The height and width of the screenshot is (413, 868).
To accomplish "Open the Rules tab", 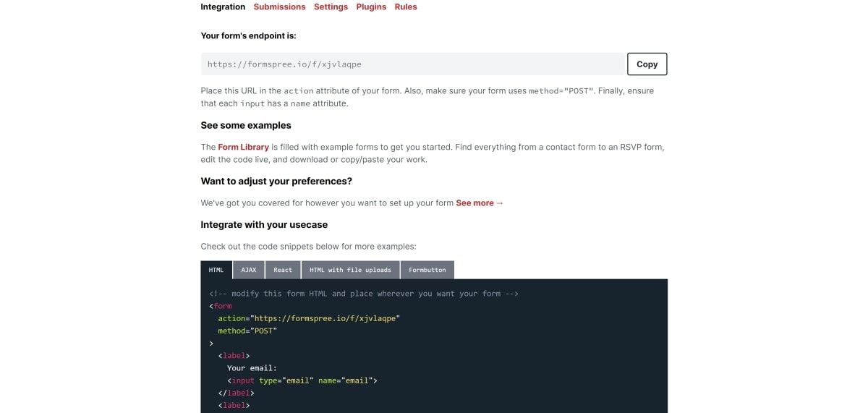I will (406, 7).
